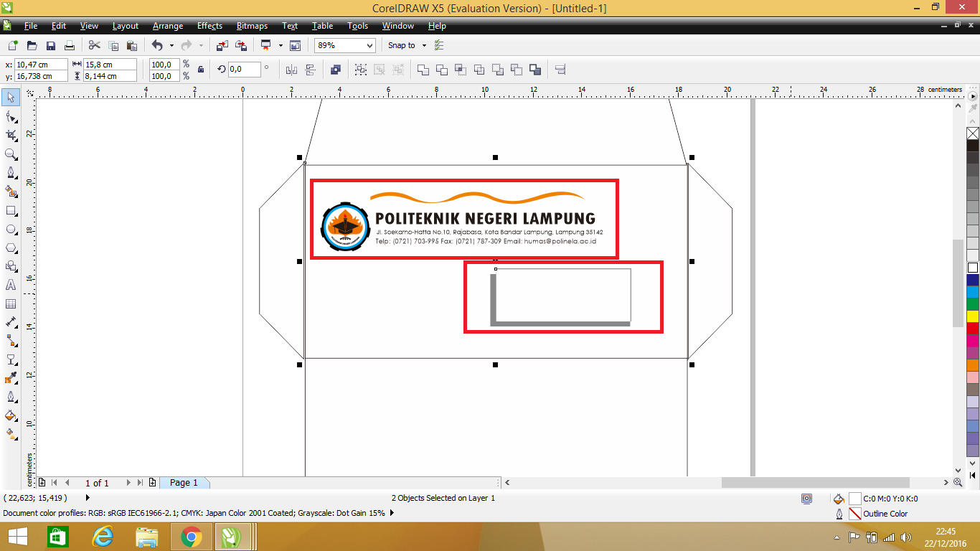Switch to the Page 1 tab

(x=184, y=483)
